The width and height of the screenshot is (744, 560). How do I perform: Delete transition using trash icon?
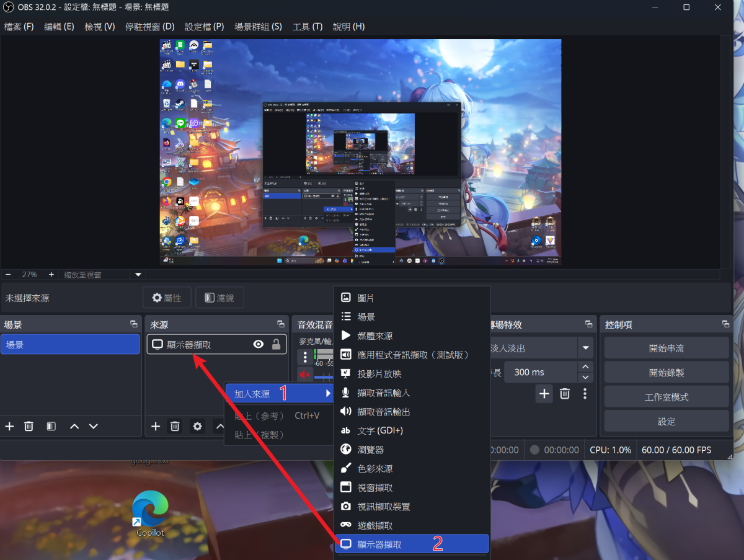pos(565,393)
